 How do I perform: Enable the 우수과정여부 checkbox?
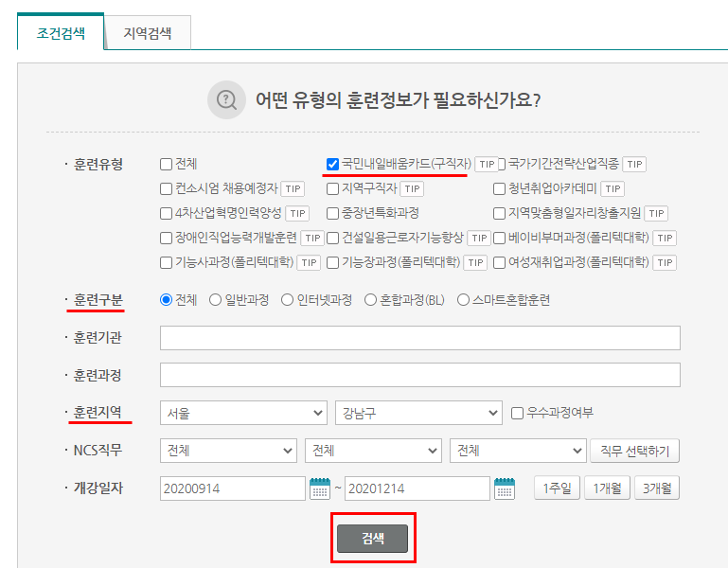coord(517,413)
